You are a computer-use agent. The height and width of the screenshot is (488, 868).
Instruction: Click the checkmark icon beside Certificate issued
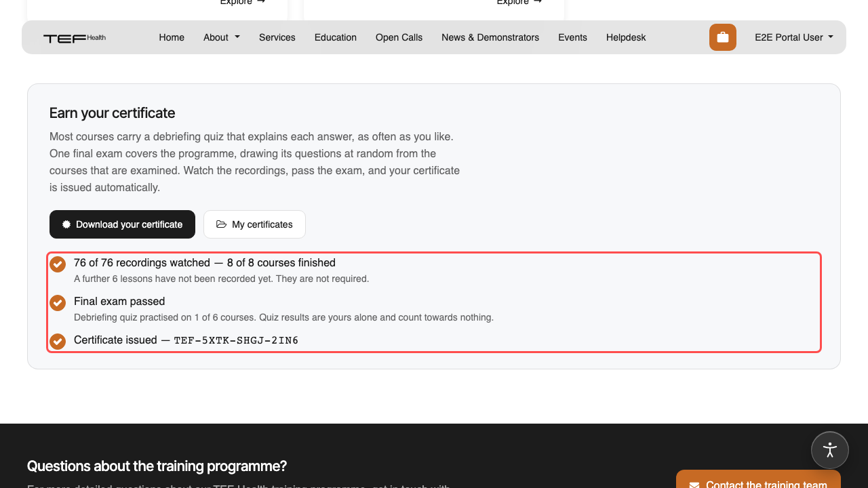(58, 341)
